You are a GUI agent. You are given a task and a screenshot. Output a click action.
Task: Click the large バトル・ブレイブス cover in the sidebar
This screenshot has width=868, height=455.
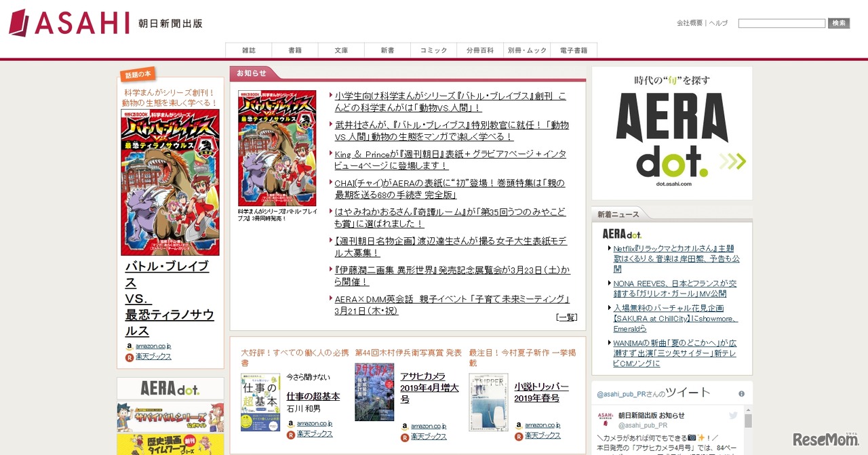(170, 182)
